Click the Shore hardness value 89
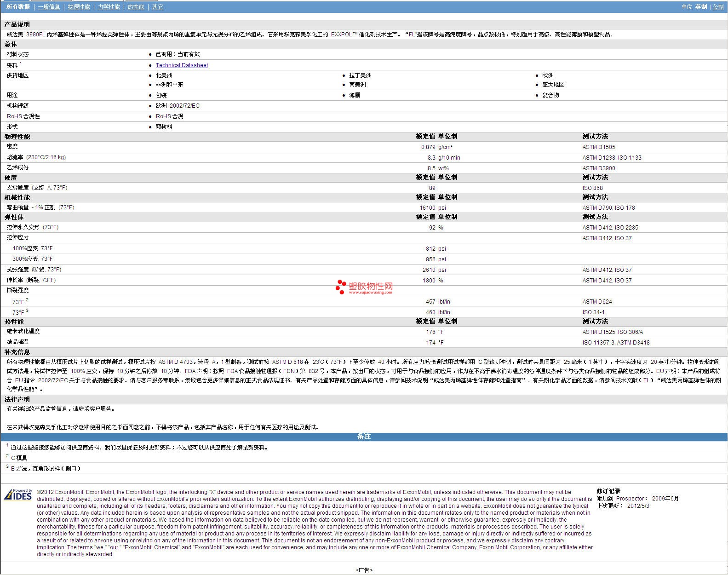728x575 pixels. point(432,188)
